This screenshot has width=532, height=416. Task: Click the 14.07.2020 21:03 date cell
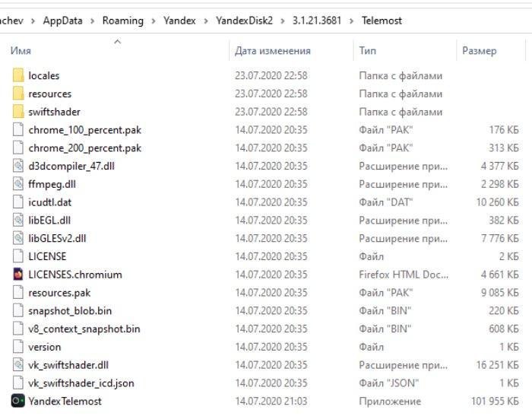tap(271, 401)
